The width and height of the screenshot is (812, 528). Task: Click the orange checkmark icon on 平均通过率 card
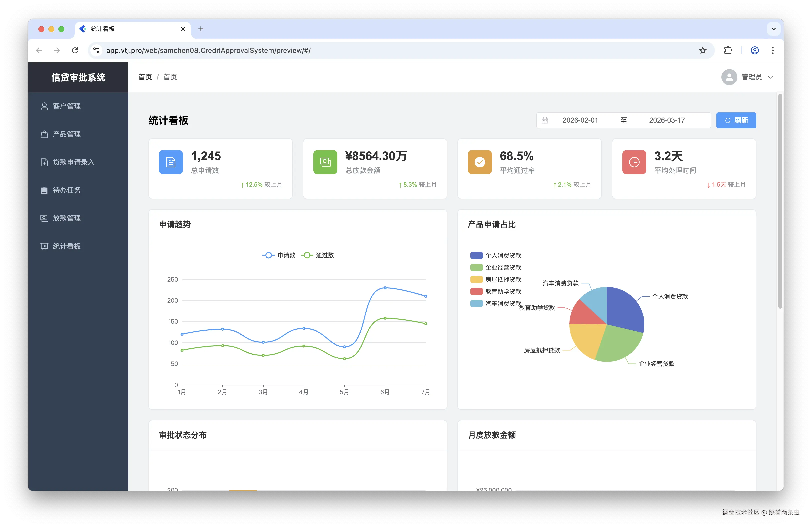480,162
